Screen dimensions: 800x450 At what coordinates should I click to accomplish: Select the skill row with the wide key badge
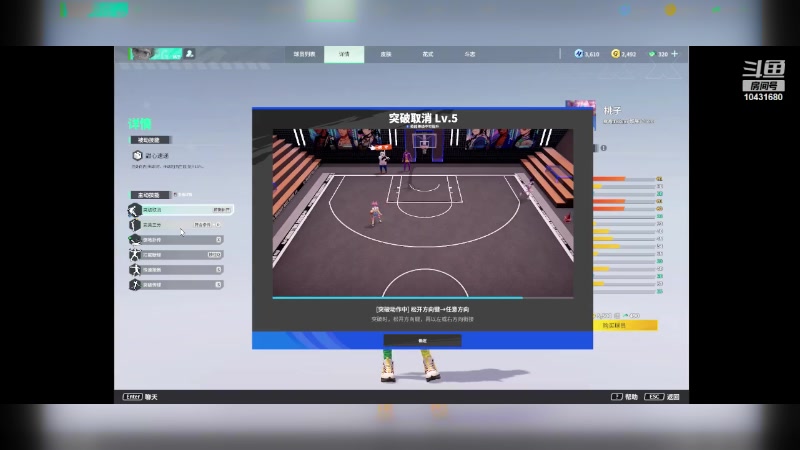[176, 255]
